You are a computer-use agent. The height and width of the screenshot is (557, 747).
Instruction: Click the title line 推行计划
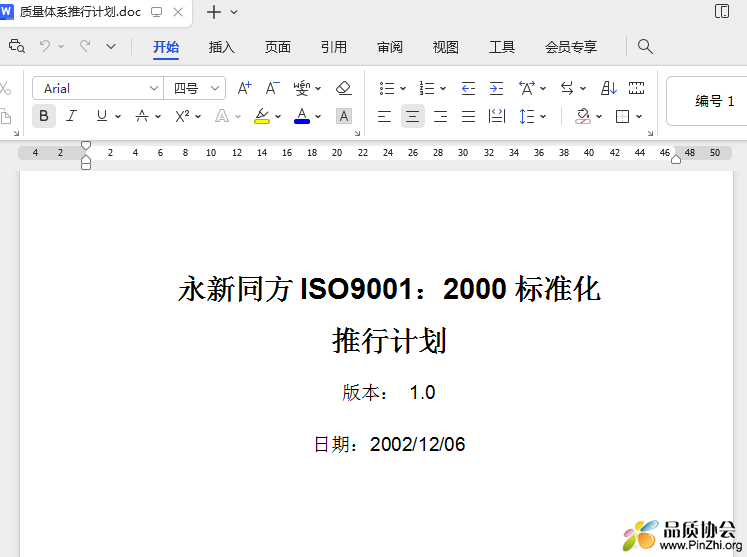[x=389, y=341]
